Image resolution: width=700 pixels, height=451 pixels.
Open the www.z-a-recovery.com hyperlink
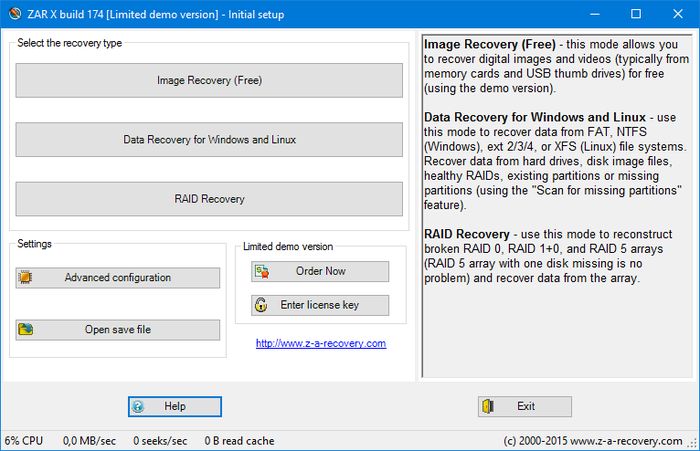click(x=320, y=343)
